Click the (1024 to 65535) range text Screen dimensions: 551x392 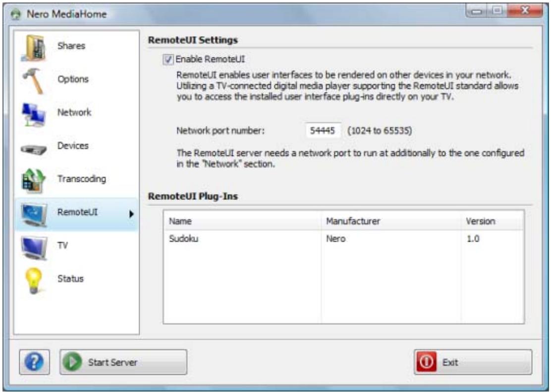[380, 131]
